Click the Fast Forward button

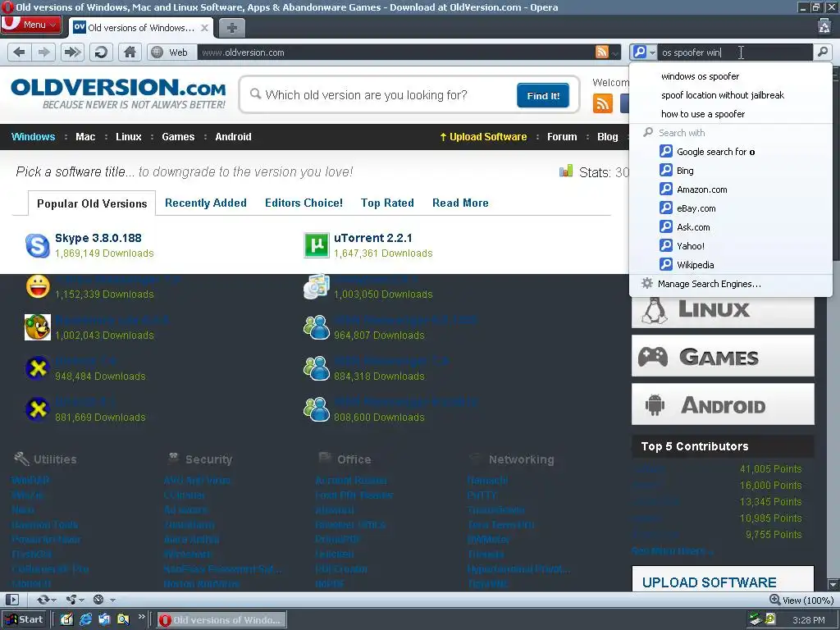pos(72,52)
